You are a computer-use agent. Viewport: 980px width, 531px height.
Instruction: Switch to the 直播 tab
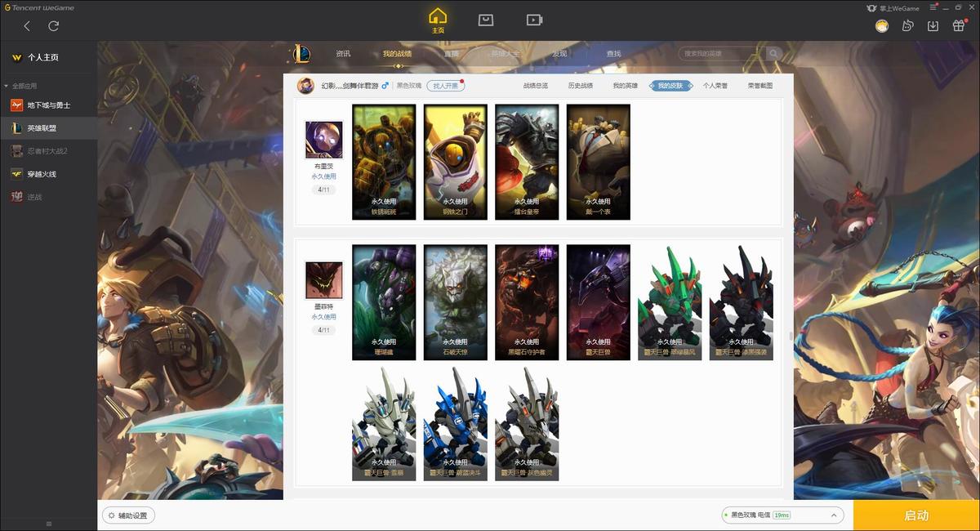[451, 54]
